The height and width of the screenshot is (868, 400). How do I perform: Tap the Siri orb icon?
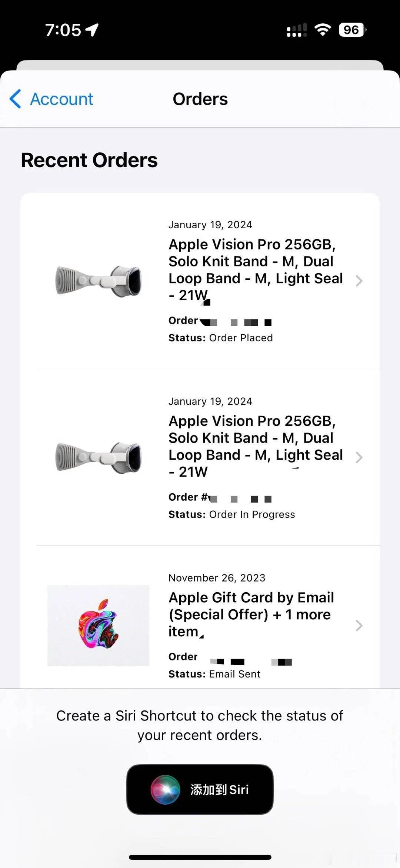165,789
